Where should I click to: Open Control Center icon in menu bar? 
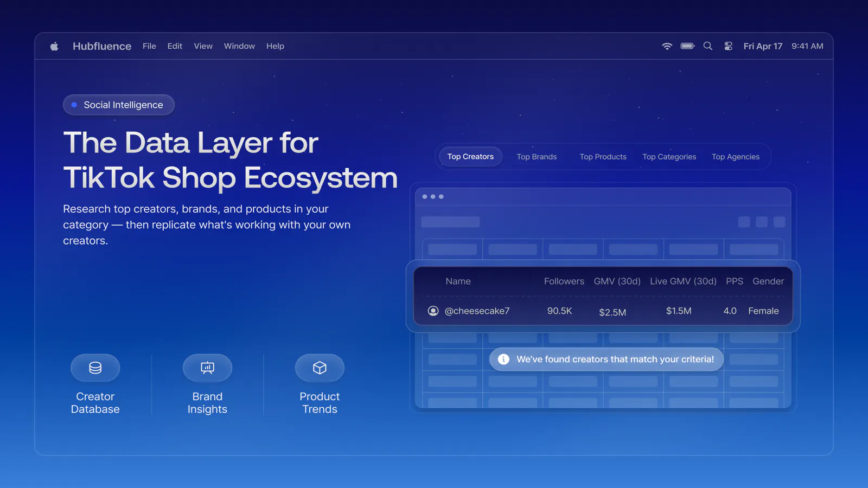[x=729, y=46]
